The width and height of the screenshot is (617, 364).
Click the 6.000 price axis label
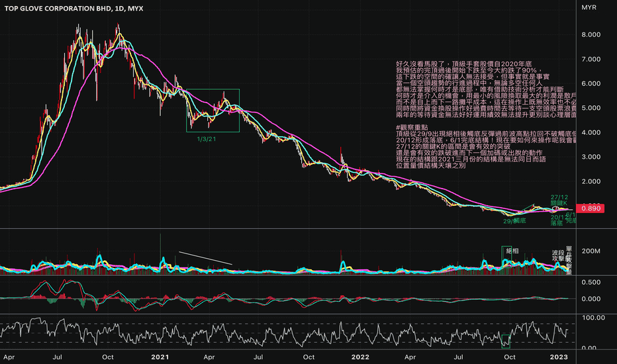click(591, 83)
